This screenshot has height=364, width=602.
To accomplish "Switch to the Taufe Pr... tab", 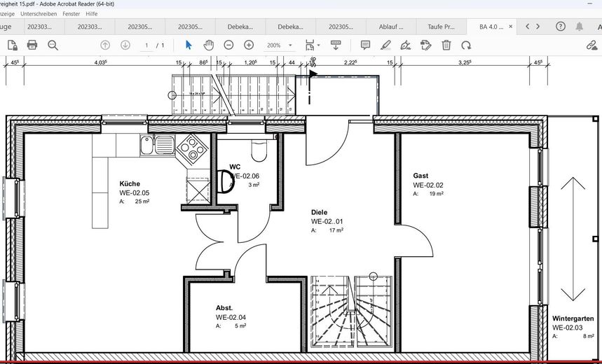I will 440,27.
